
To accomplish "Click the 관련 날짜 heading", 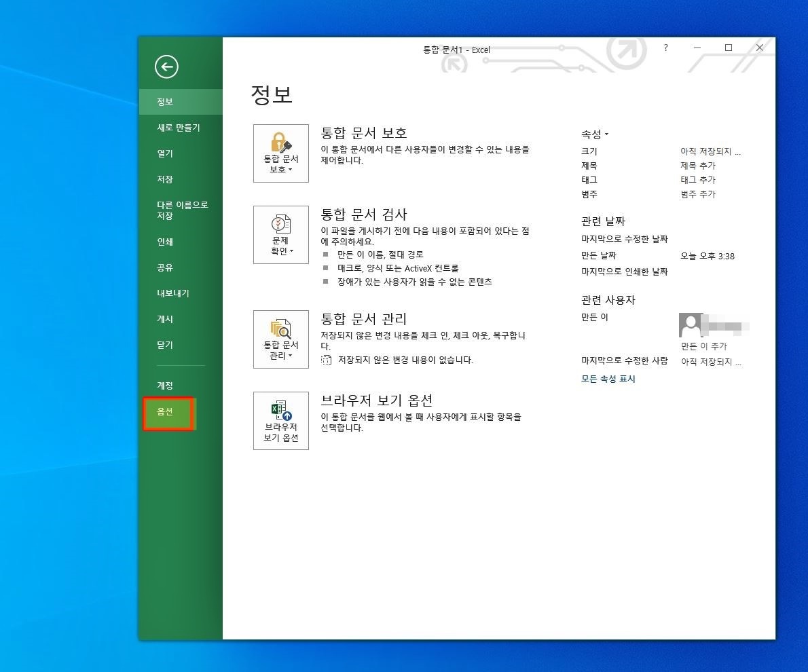I will coord(603,221).
